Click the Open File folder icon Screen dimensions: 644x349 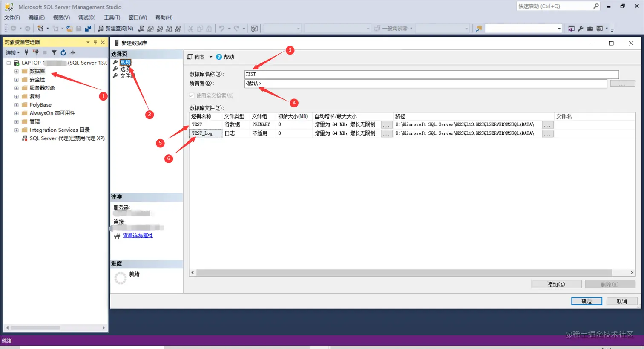click(x=69, y=29)
